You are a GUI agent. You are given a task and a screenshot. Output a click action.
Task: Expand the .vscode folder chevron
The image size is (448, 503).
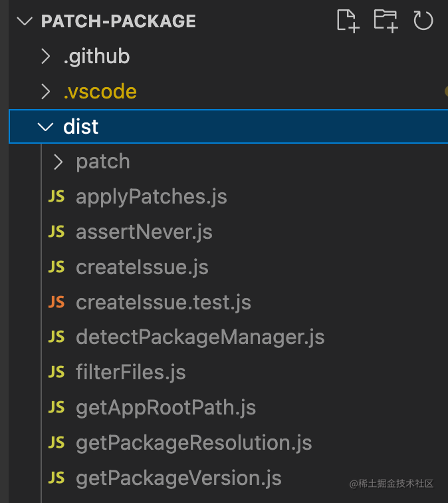(x=45, y=92)
